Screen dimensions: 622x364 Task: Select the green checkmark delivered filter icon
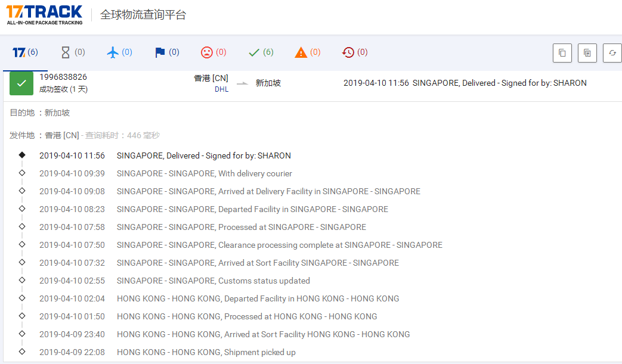click(253, 52)
